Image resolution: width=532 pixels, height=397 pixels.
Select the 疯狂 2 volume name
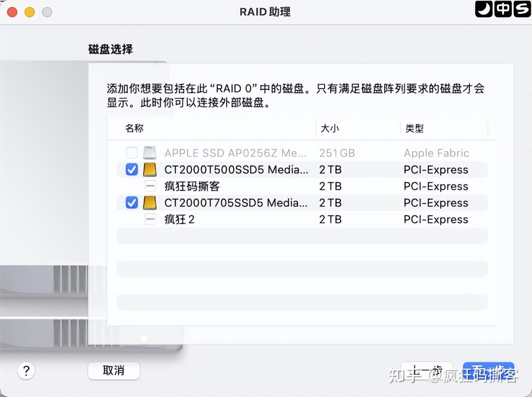(179, 219)
